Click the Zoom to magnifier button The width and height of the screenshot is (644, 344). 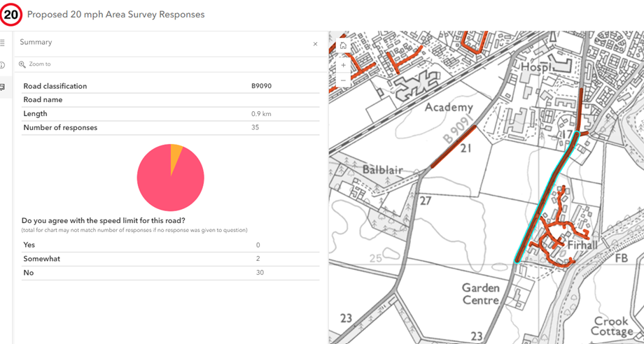(22, 64)
